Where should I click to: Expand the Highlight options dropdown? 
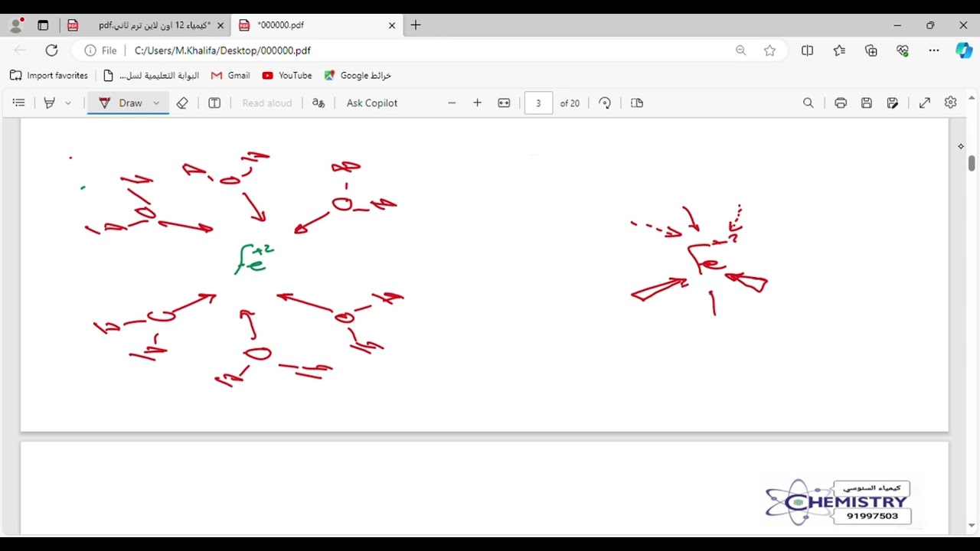click(x=68, y=103)
